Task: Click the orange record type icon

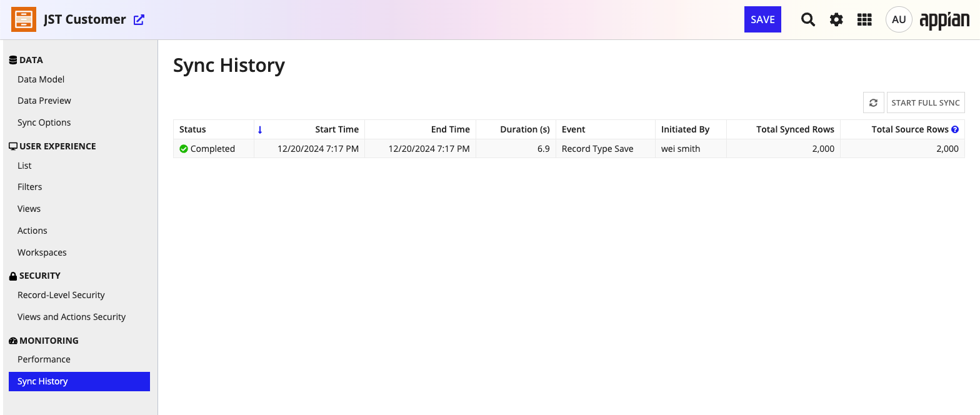Action: (24, 19)
